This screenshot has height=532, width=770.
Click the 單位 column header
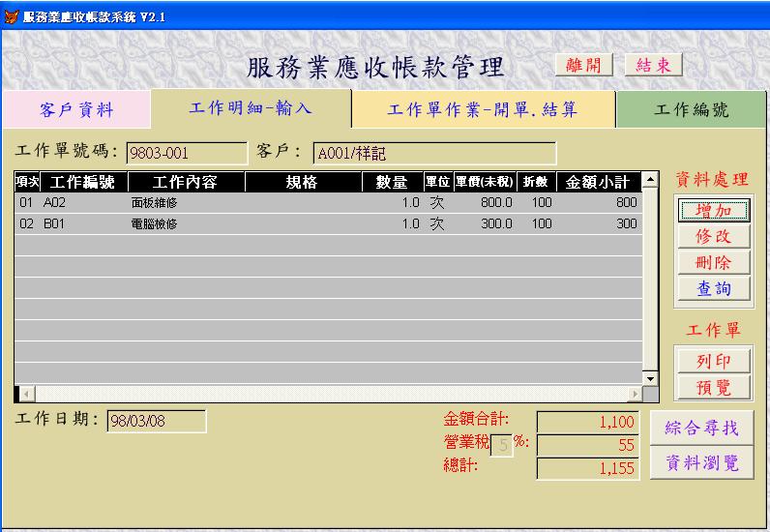(438, 182)
